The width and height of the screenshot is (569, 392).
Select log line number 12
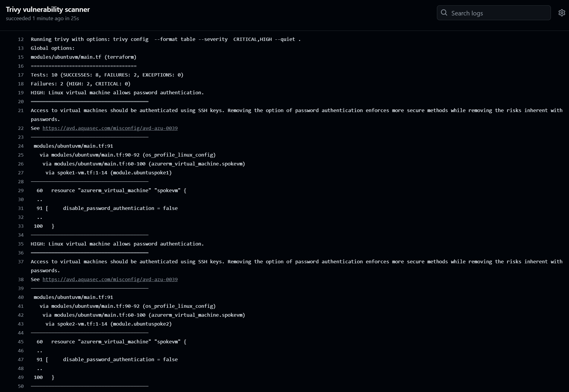21,39
